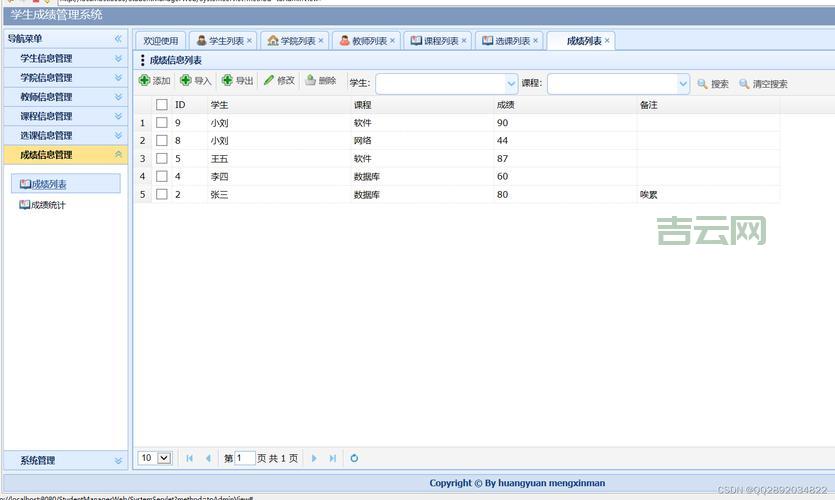Click the page number input field
Image resolution: width=835 pixels, height=500 pixels.
[244, 458]
